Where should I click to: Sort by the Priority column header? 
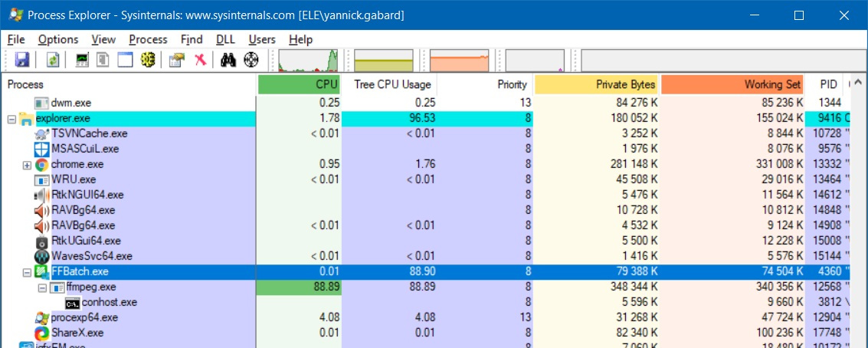[486, 85]
